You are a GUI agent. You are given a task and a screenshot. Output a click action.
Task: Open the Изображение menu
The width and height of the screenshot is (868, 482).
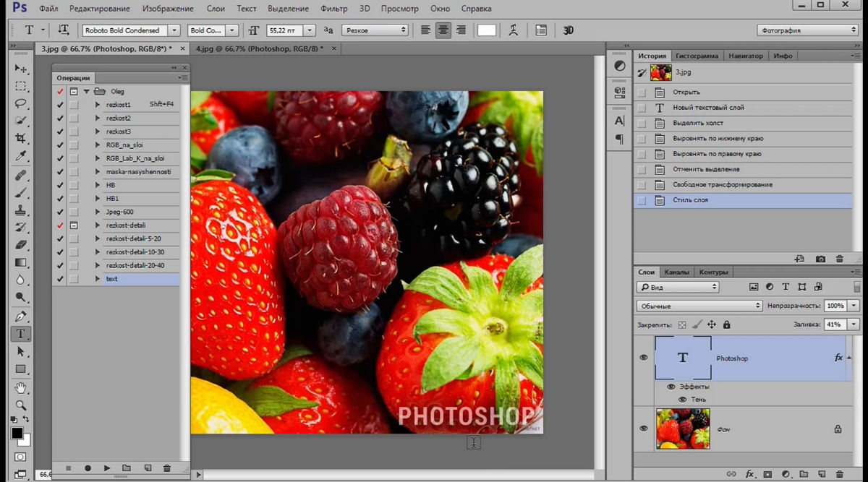point(168,9)
